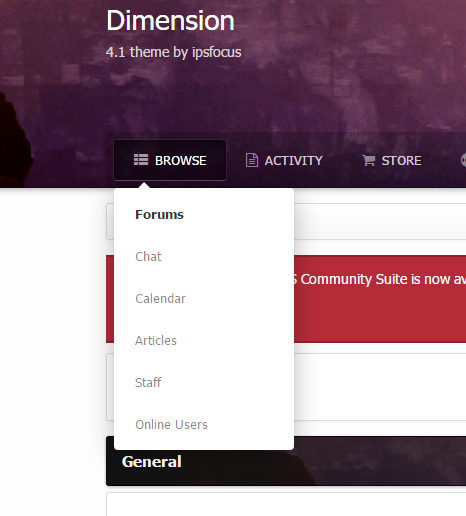Screen dimensions: 466x516
Task: Click the Dimension site title
Action: tap(170, 21)
